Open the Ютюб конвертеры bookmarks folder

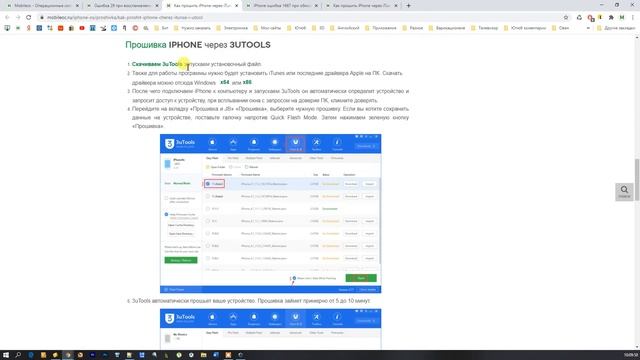coord(524,28)
